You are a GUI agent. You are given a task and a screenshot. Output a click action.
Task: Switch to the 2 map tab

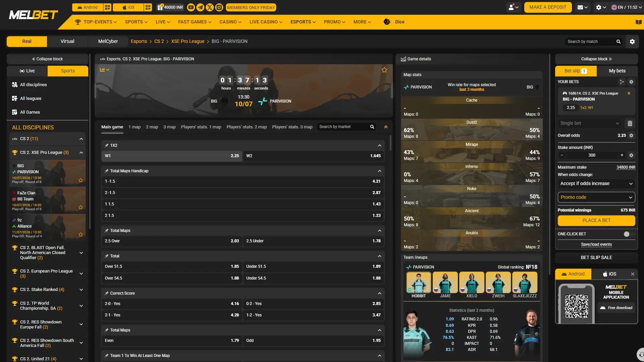pos(152,127)
